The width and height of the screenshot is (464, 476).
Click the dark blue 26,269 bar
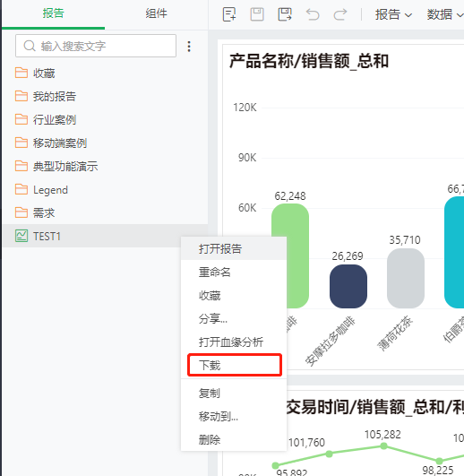348,286
